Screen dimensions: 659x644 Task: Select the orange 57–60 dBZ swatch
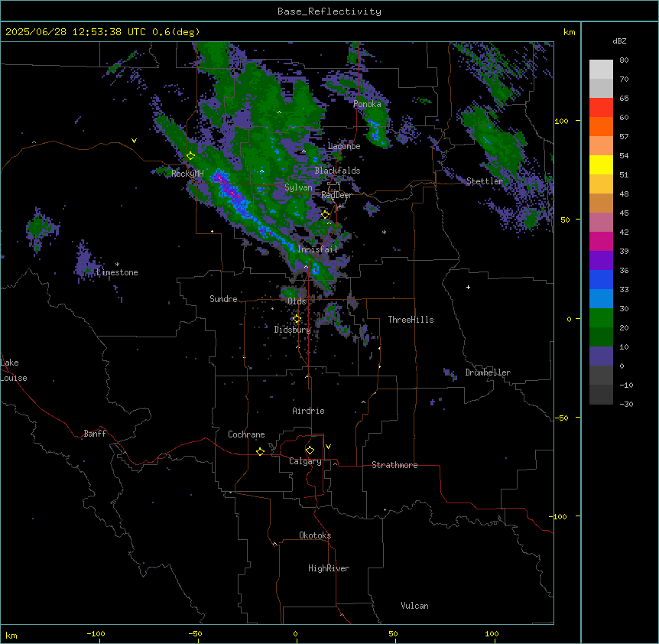(601, 126)
